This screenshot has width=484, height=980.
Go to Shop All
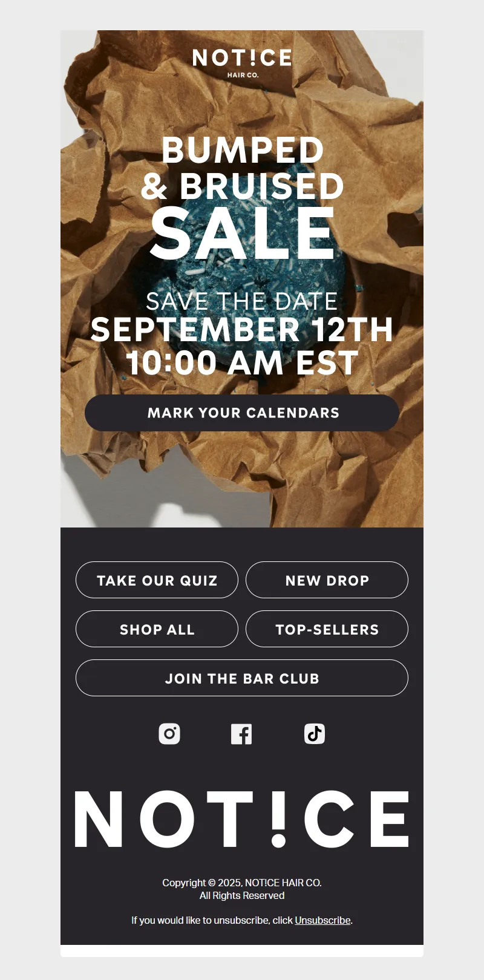pos(157,629)
